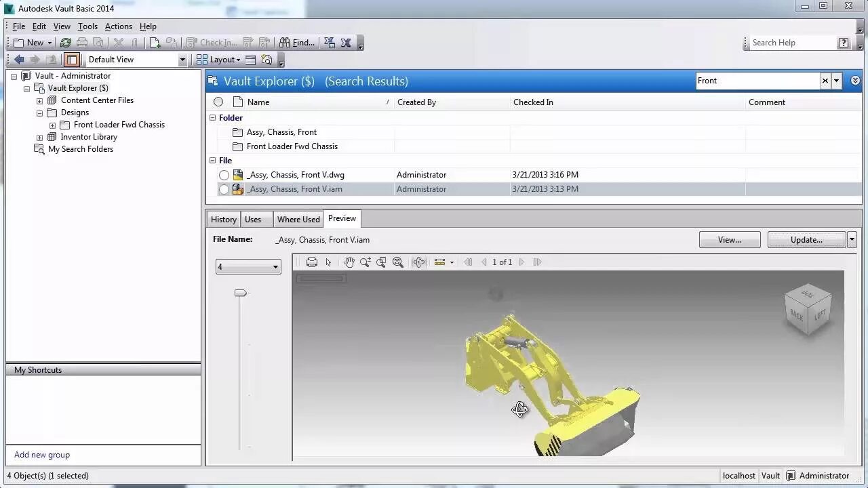
Task: Click the version slider handle
Action: point(240,293)
